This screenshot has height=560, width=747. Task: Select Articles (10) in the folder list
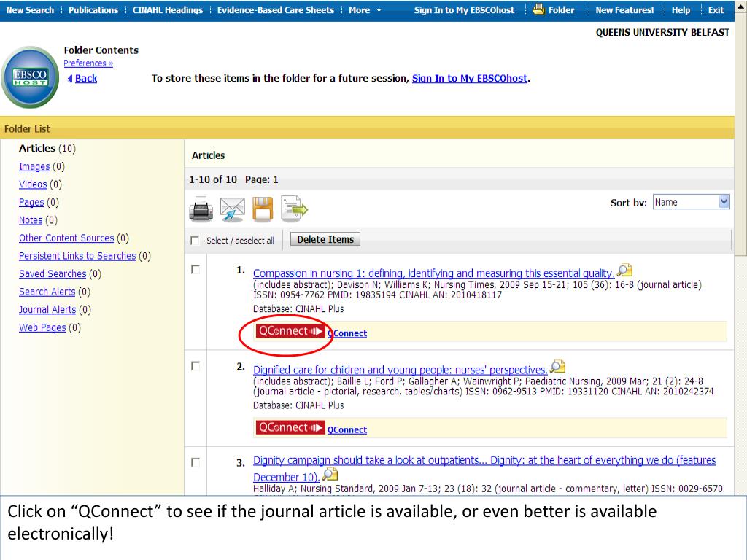click(x=47, y=149)
